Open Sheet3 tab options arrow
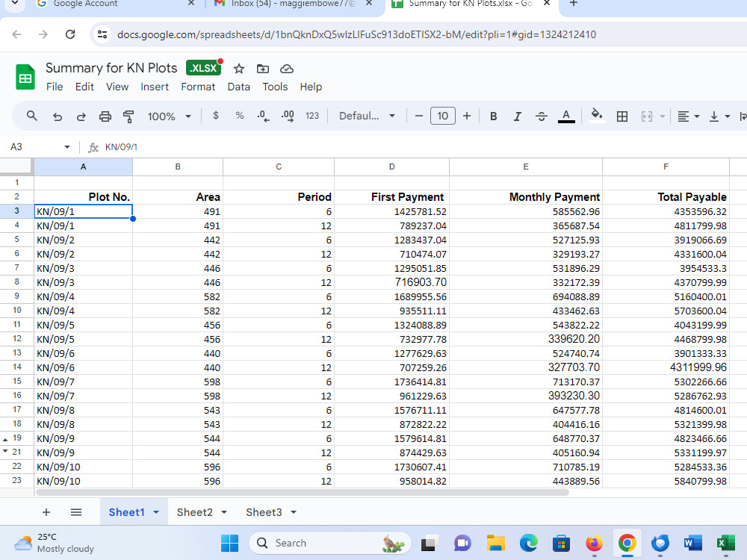The image size is (747, 560). [x=294, y=512]
